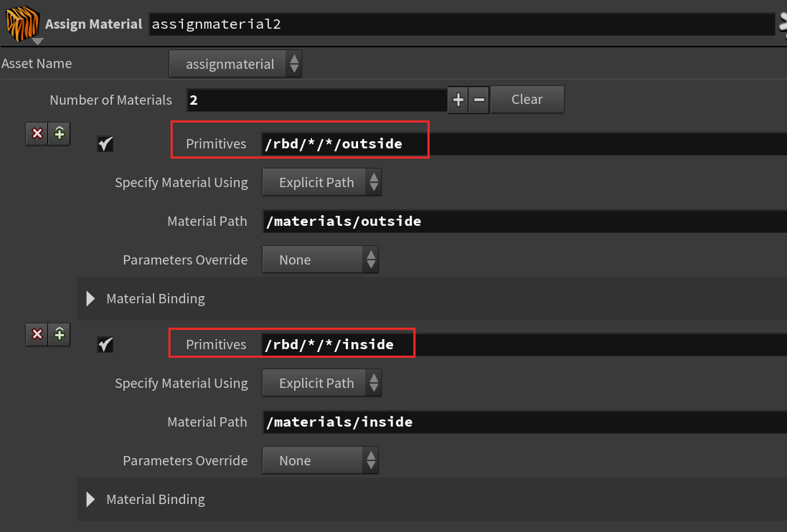Click the Number of Materials field
Image resolution: width=787 pixels, height=532 pixels.
click(x=316, y=100)
